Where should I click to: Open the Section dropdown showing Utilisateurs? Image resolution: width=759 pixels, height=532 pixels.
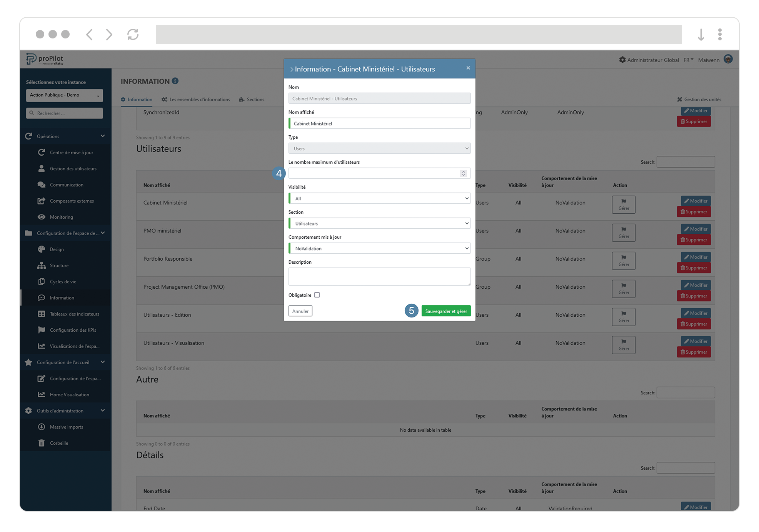379,223
